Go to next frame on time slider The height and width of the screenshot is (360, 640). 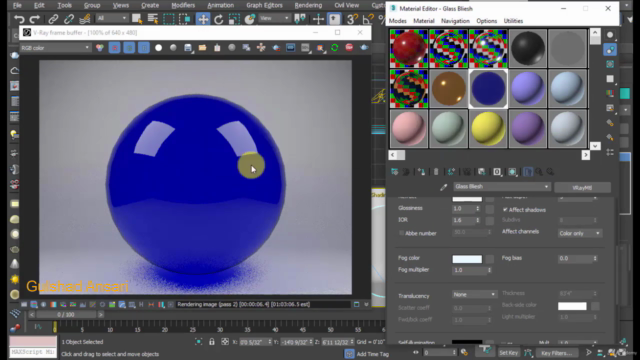[100, 315]
